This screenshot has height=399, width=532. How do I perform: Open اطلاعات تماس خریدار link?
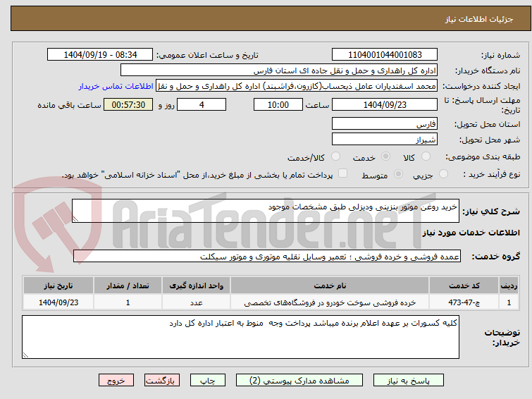point(116,86)
